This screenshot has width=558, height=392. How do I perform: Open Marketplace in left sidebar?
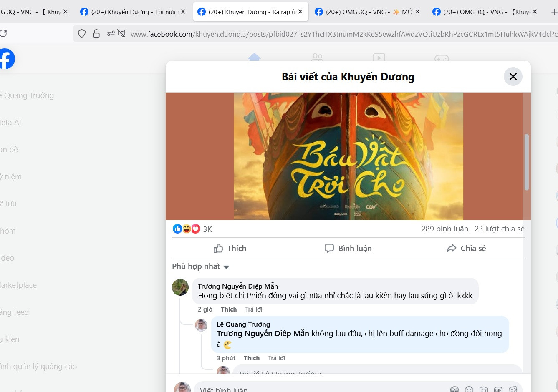18,285
